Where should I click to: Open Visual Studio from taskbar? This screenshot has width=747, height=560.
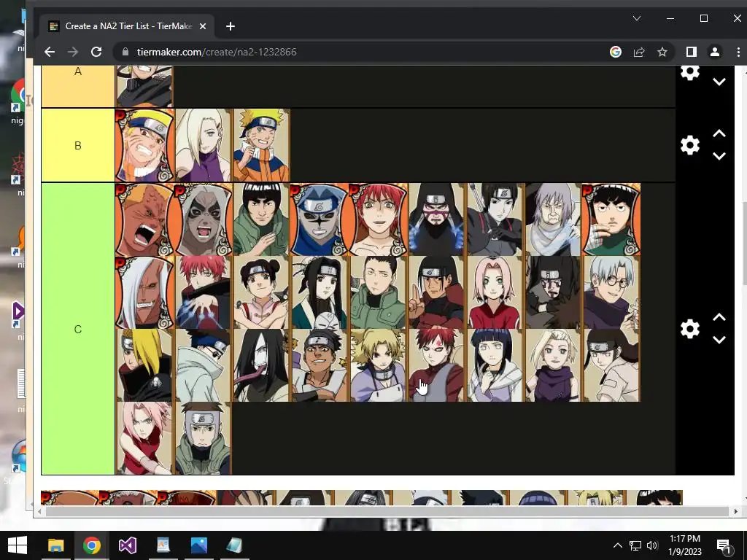(127, 545)
